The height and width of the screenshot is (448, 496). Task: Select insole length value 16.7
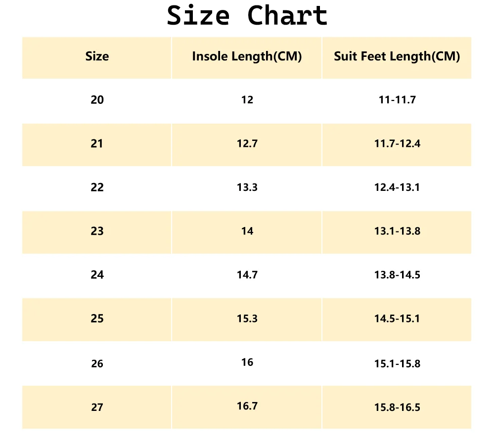coord(247,406)
